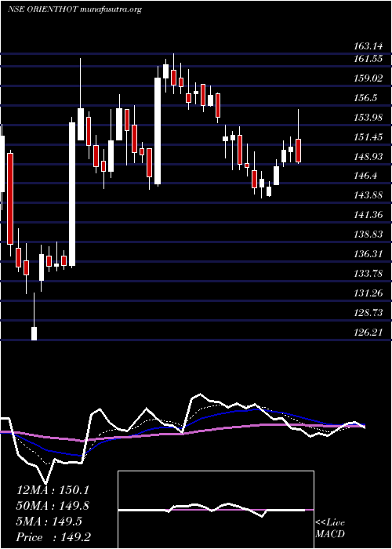Select the 141.36 price level label
The height and width of the screenshot is (549, 392).
(x=368, y=216)
